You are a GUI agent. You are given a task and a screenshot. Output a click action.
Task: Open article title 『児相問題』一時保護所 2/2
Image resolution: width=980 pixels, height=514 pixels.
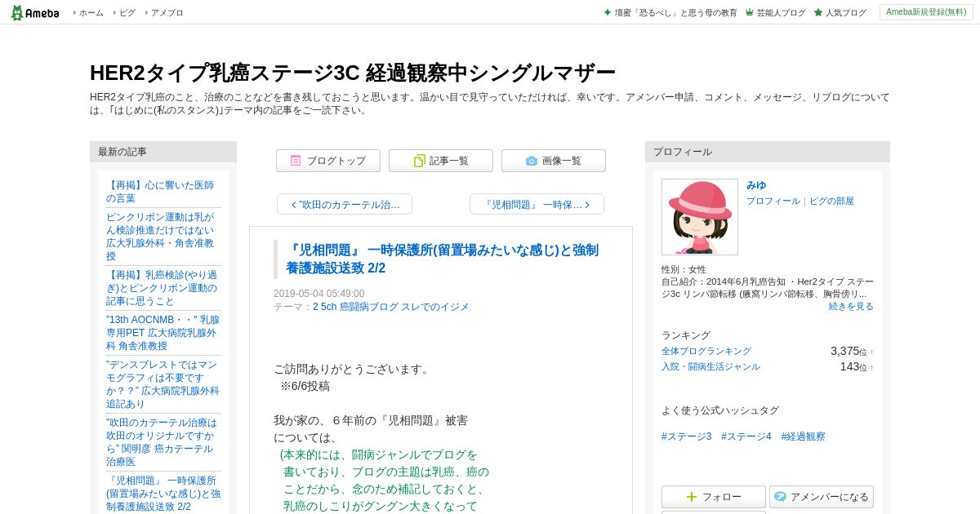(442, 259)
